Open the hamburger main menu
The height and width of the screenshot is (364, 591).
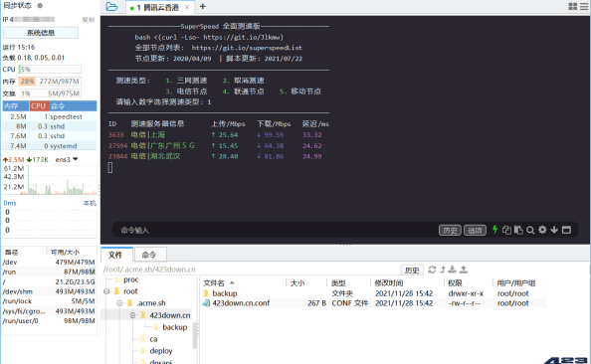point(584,6)
